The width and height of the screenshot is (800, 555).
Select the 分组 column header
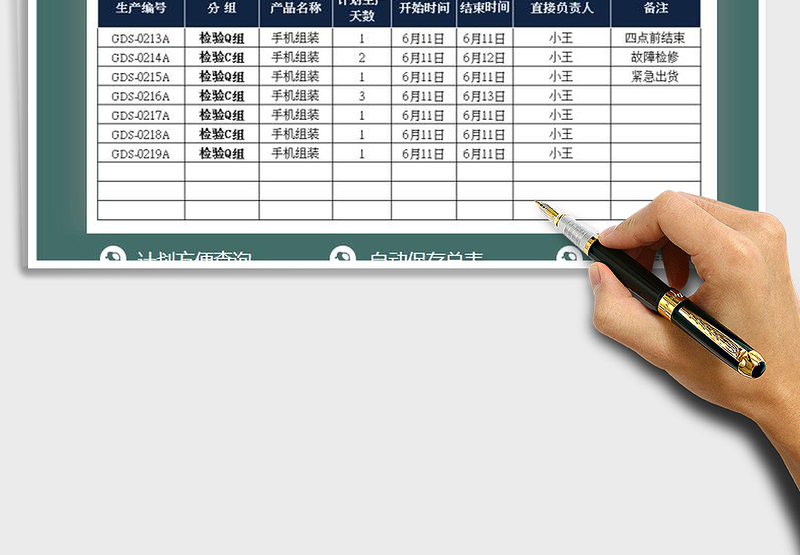(222, 9)
